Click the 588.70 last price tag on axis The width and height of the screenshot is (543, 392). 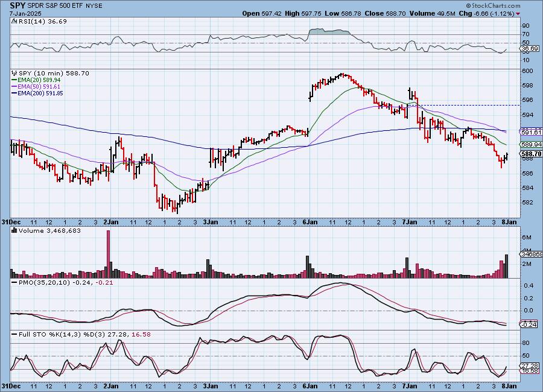tap(530, 153)
